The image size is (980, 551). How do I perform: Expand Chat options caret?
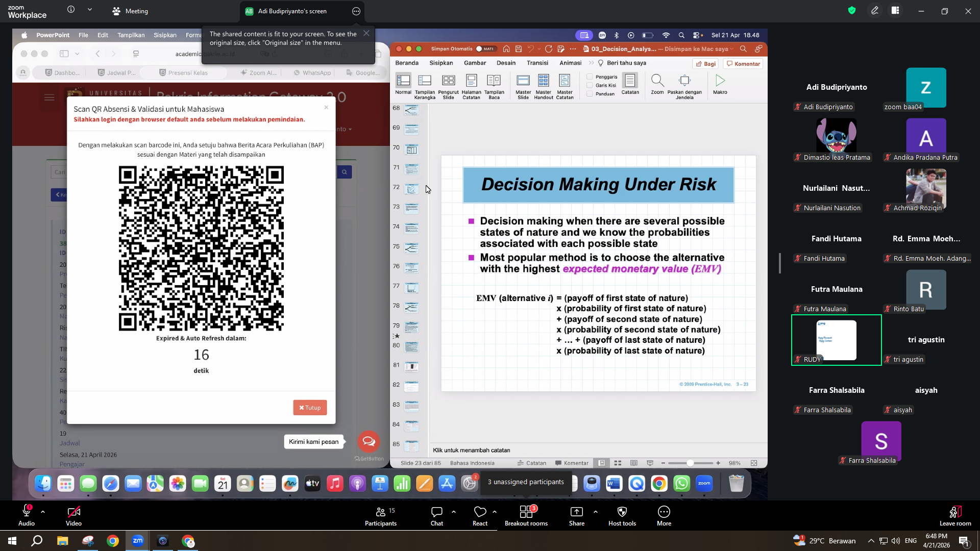[454, 511]
